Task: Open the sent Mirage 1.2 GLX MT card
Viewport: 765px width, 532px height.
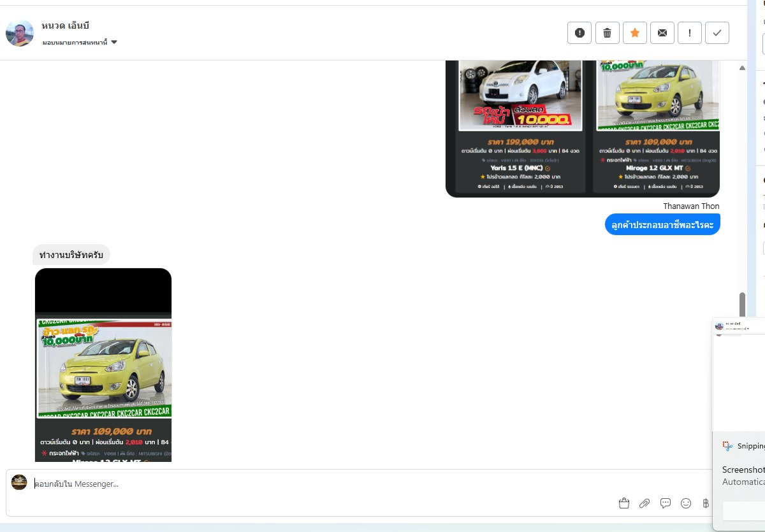Action: 655,126
